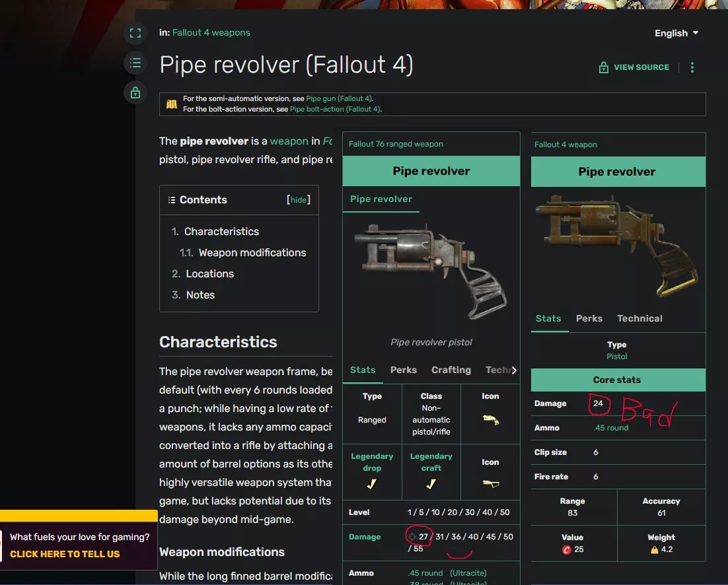Open the Technical tab in Fallout 4 infobox

tap(639, 318)
